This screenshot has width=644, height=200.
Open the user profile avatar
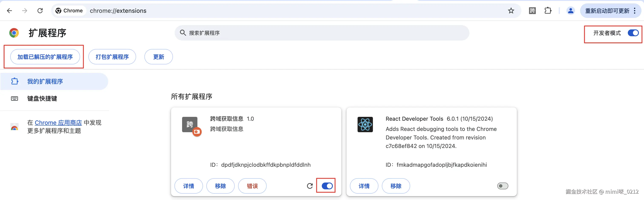(x=571, y=11)
